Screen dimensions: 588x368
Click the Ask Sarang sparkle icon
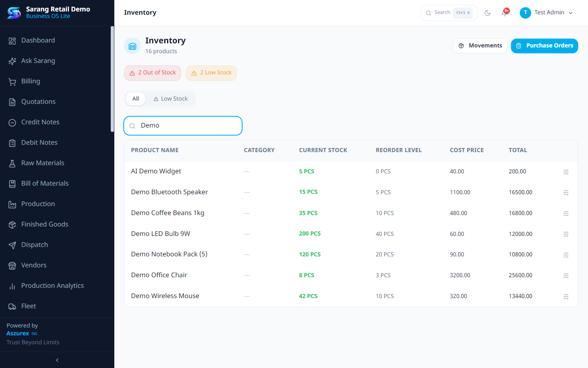[12, 61]
